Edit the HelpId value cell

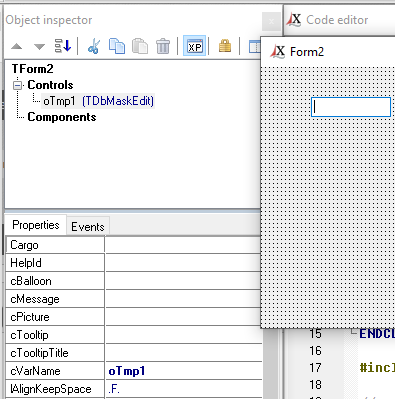(183, 263)
